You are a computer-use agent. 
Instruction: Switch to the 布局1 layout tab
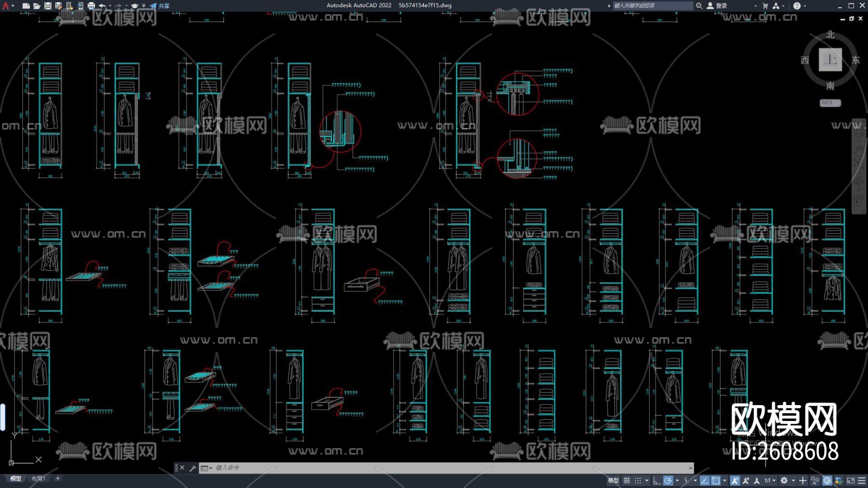point(39,478)
